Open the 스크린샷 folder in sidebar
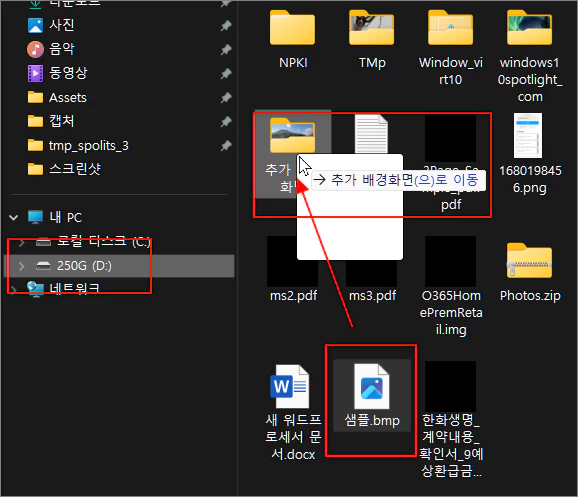 64,169
